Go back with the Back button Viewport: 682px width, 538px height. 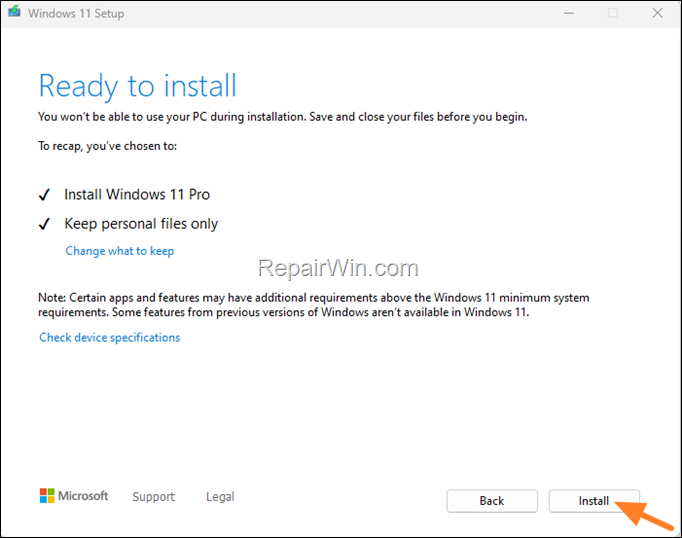492,501
